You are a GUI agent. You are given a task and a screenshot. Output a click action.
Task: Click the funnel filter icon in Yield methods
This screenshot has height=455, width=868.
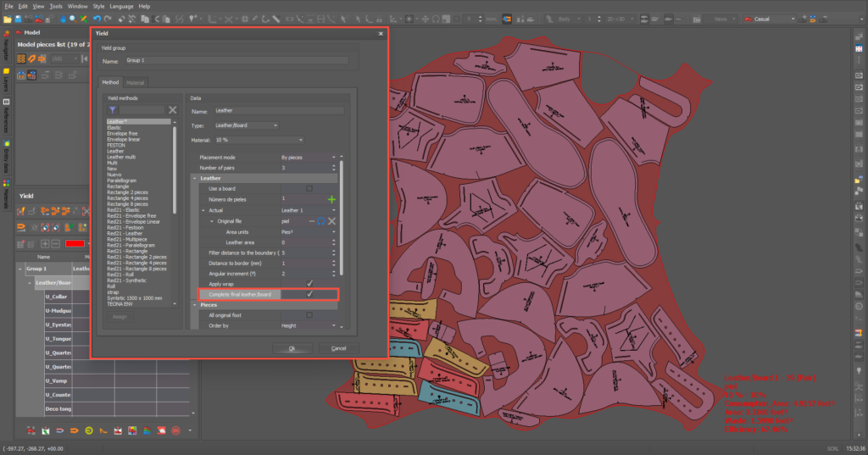click(113, 110)
